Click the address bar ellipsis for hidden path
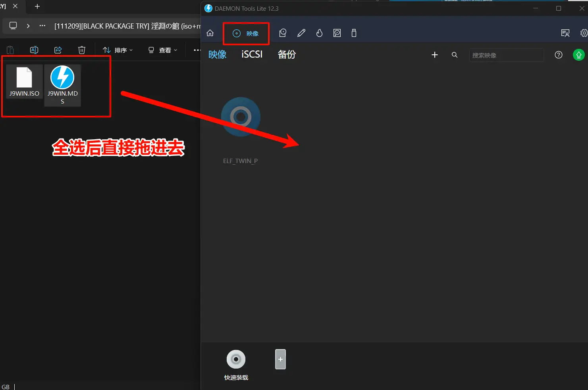 (42, 26)
